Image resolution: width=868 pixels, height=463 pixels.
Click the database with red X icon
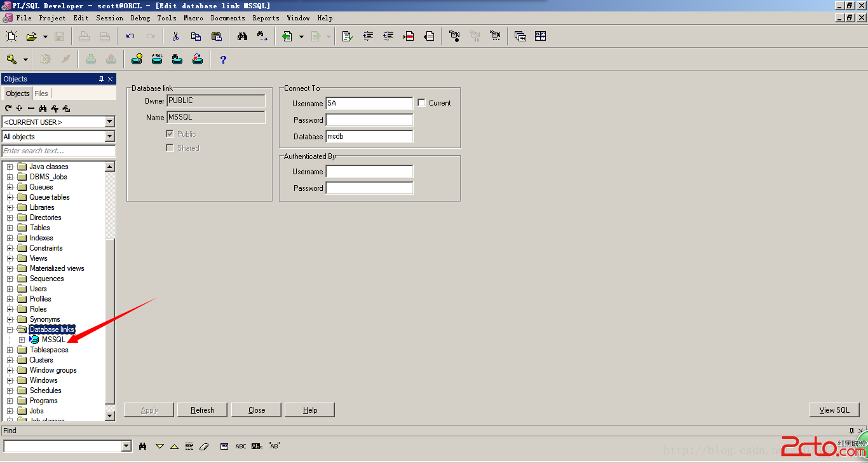coord(198,59)
